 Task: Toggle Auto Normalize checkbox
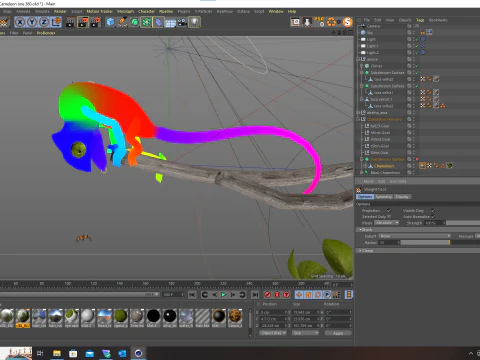[433, 217]
